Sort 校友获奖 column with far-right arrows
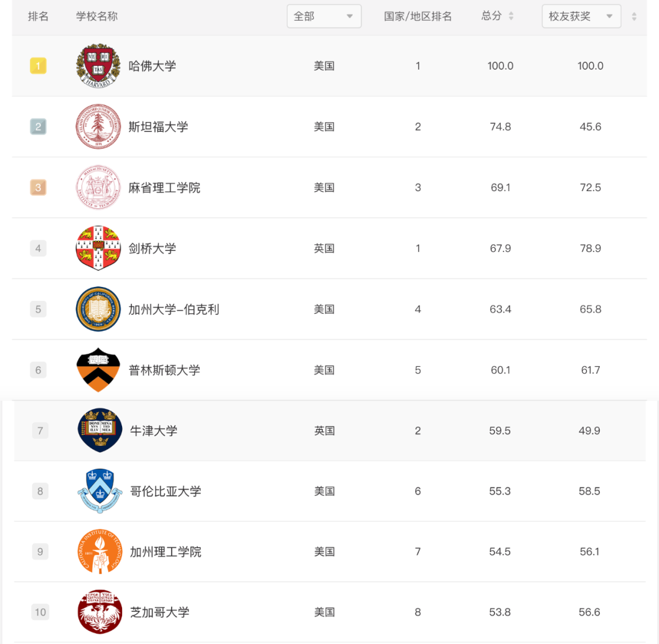 (634, 16)
